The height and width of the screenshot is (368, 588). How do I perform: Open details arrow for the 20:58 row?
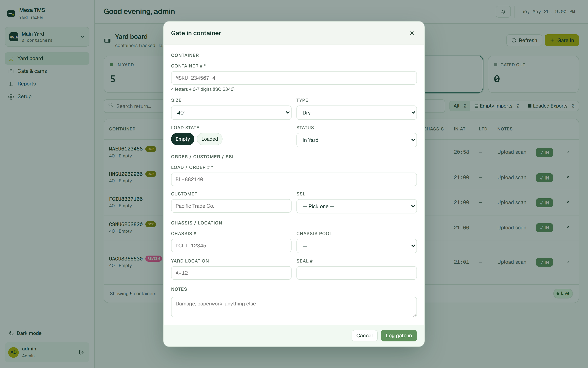click(x=568, y=152)
